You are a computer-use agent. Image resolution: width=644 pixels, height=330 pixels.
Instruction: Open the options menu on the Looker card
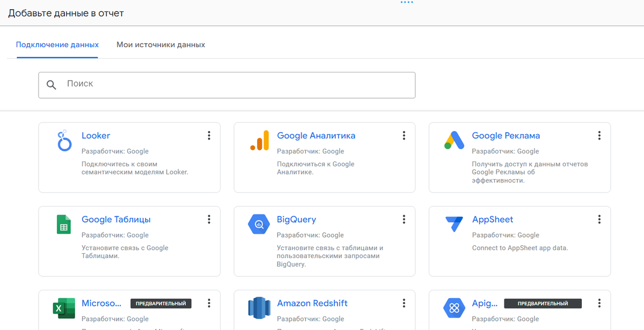click(209, 136)
